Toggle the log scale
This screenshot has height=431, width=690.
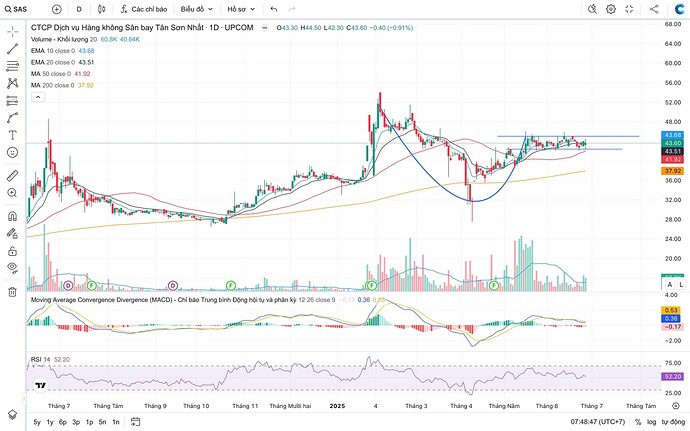click(x=651, y=422)
